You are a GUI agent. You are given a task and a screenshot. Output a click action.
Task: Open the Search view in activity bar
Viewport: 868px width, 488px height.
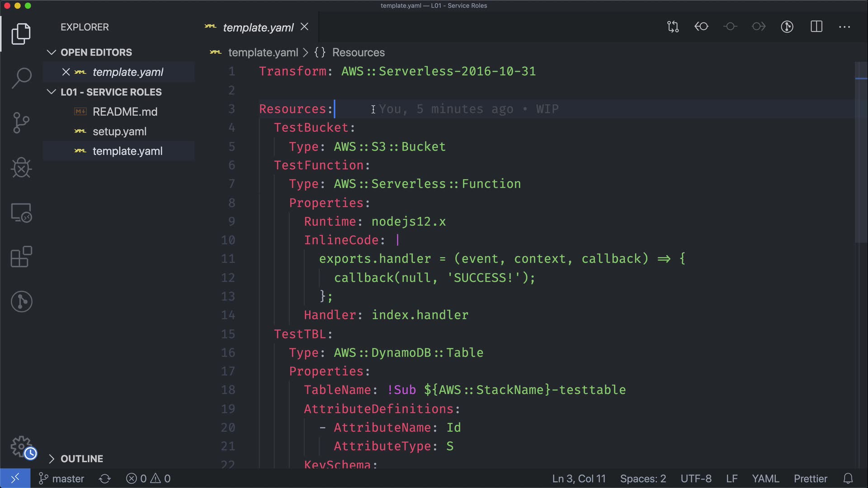coord(21,78)
